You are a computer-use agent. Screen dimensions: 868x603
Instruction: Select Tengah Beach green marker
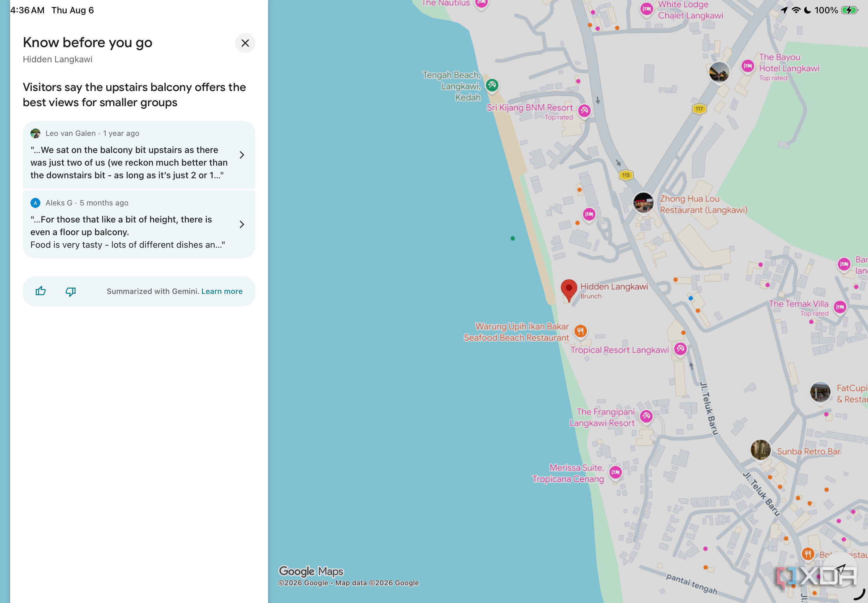click(x=492, y=85)
